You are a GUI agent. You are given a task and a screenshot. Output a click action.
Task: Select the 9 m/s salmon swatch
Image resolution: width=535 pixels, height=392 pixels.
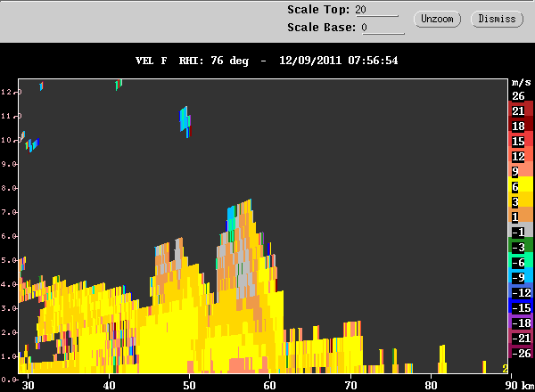tap(521, 169)
